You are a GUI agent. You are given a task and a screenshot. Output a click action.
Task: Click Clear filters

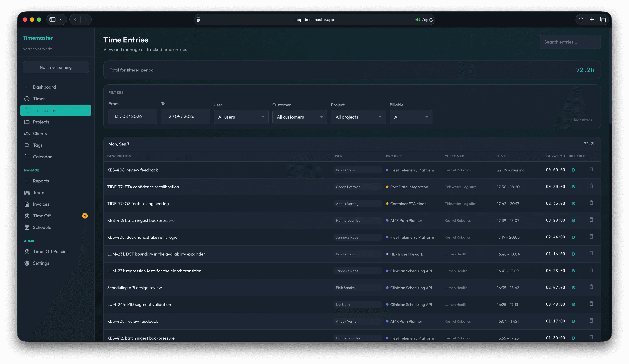(581, 120)
